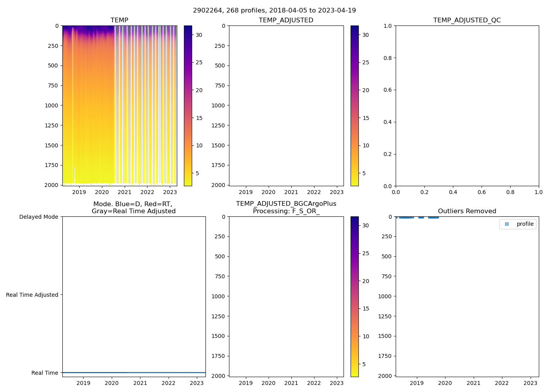Click the TEMP_ADJUSTED_BGCArgoPlus Processing title
The height and width of the screenshot is (392, 549).
click(286, 207)
